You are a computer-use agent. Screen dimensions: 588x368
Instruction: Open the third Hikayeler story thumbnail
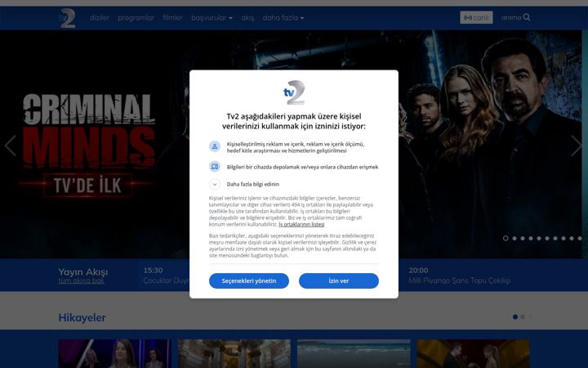click(x=354, y=354)
